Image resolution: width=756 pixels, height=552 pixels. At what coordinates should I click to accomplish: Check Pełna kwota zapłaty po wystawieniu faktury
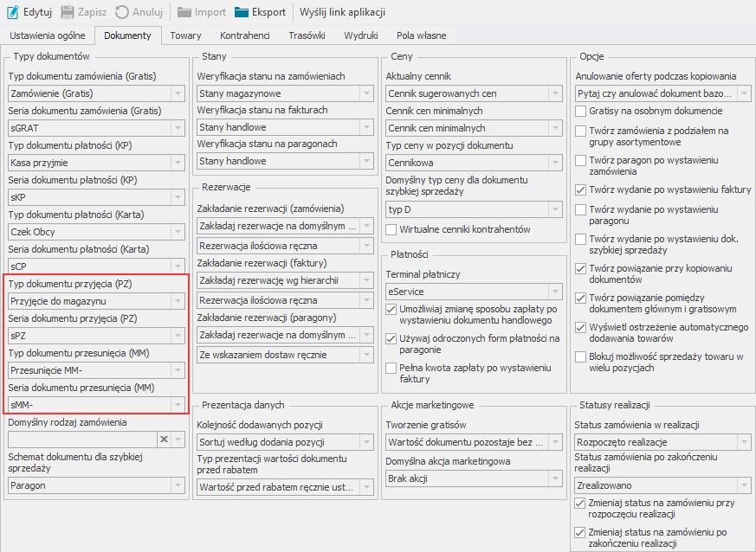391,368
